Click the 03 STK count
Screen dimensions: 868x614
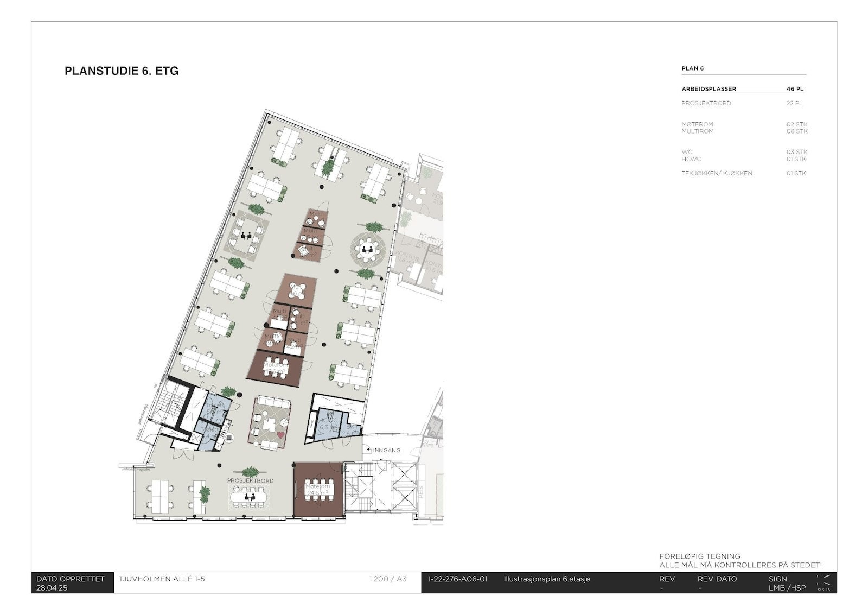[797, 152]
